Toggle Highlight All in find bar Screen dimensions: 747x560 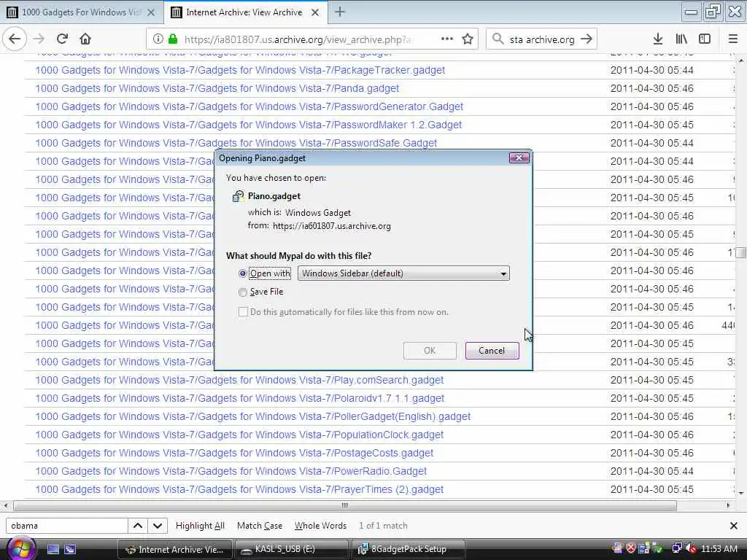coord(200,526)
